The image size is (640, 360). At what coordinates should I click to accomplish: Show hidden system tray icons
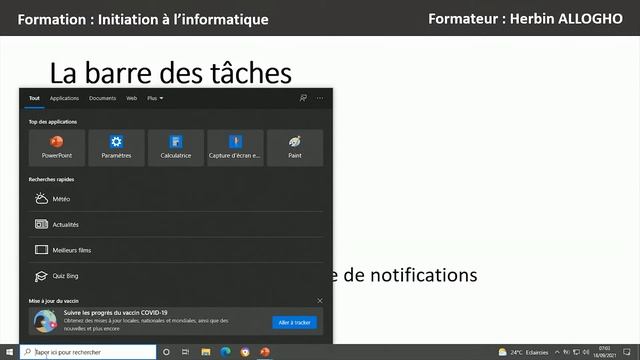click(557, 352)
